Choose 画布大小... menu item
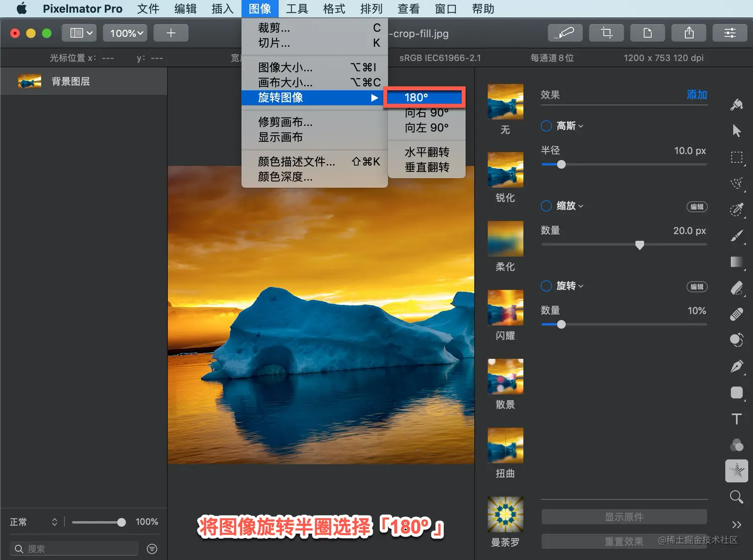The width and height of the screenshot is (753, 560). click(315, 82)
